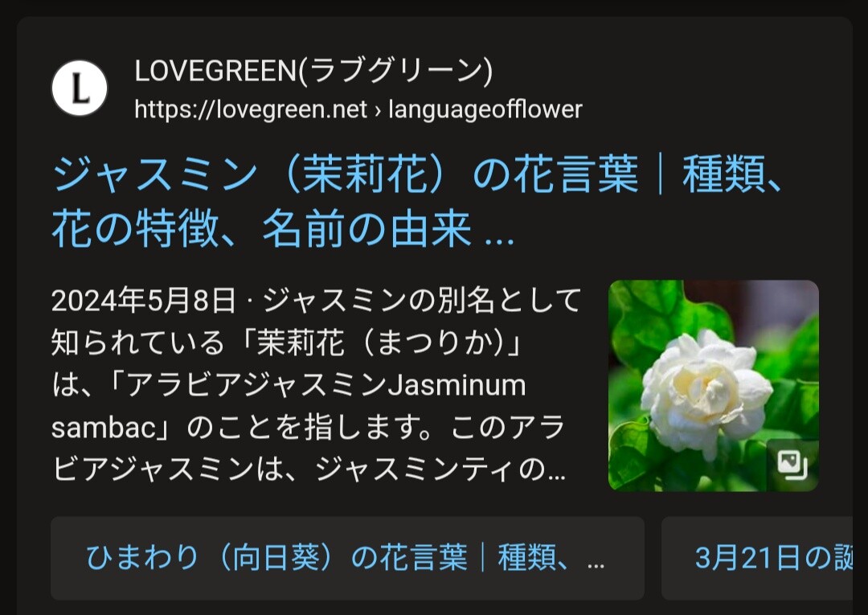Screen dimensions: 868x615
Task: Open the white jasmine flower thumbnail
Action: pyautogui.click(x=713, y=385)
